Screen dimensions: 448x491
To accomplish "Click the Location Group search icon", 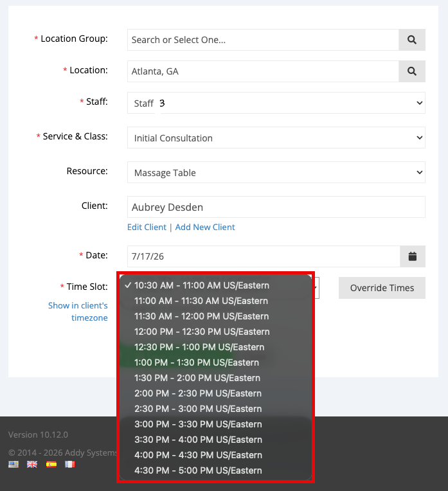I will [x=411, y=40].
